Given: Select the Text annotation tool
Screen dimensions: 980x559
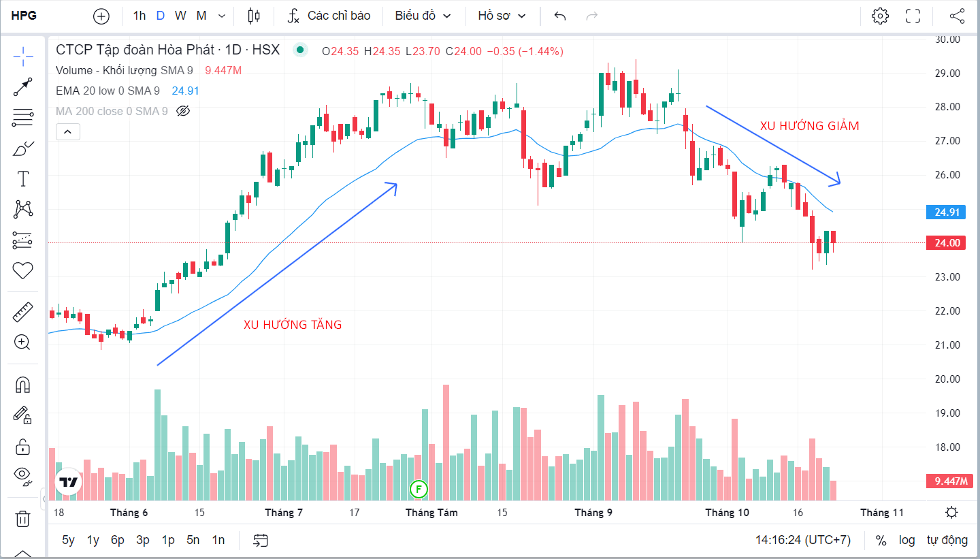Looking at the screenshot, I should [23, 179].
